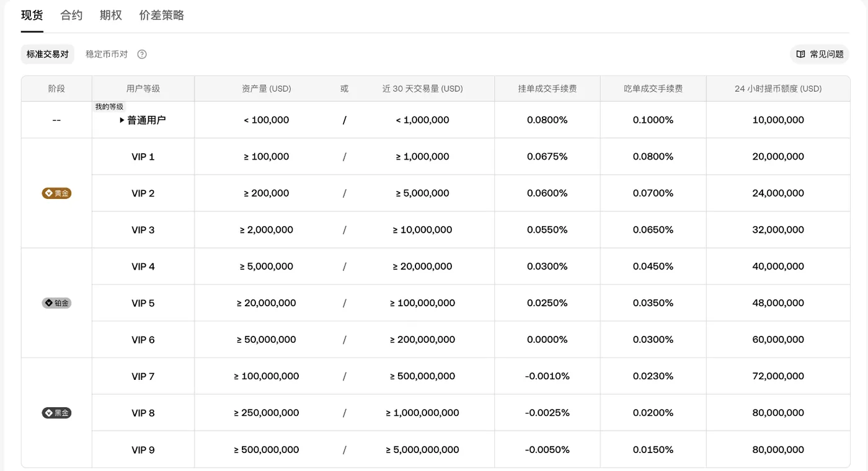The height and width of the screenshot is (471, 868).
Task: Select the VIP 9 level cell
Action: tap(143, 450)
